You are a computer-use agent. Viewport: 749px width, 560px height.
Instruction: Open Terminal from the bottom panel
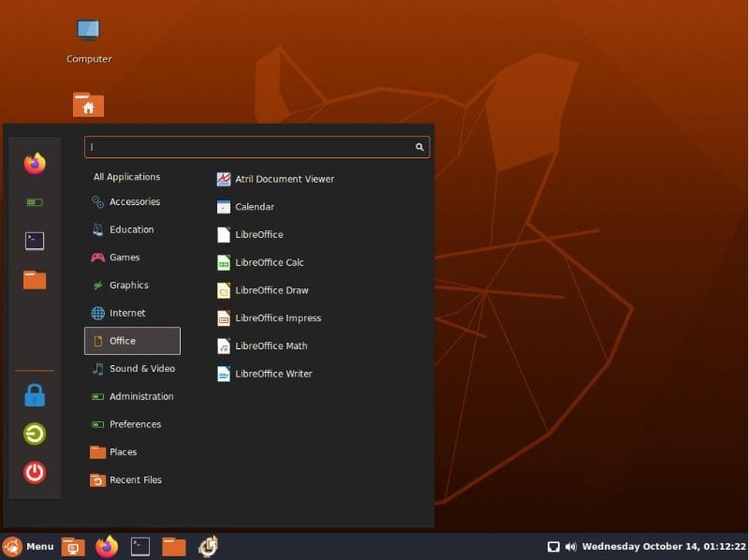[140, 547]
